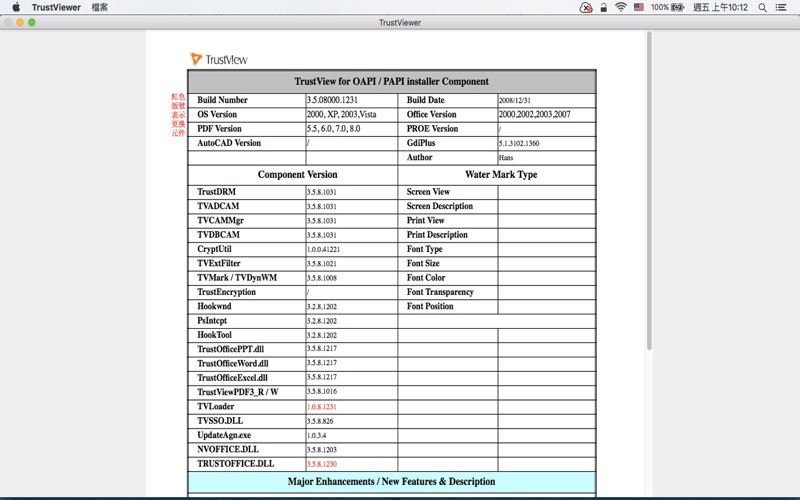The width and height of the screenshot is (800, 500).
Task: Click the value 5.5, 6.0, 7.0, 8.0
Action: pyautogui.click(x=333, y=129)
